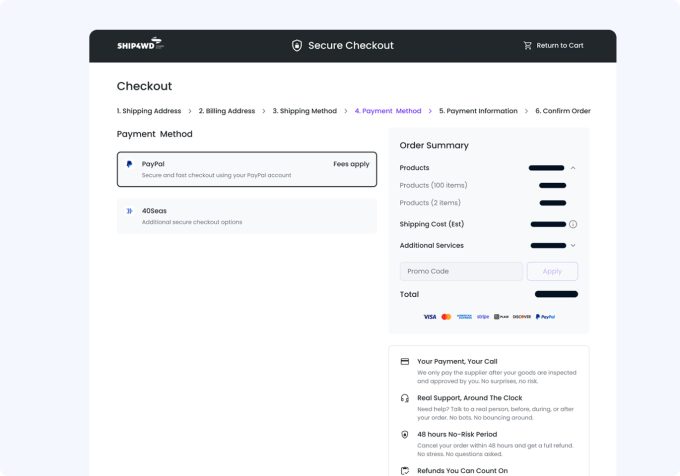Screen dimensions: 680x476
Task: Click the credit card icon beside Your Payment
Action: (x=405, y=362)
